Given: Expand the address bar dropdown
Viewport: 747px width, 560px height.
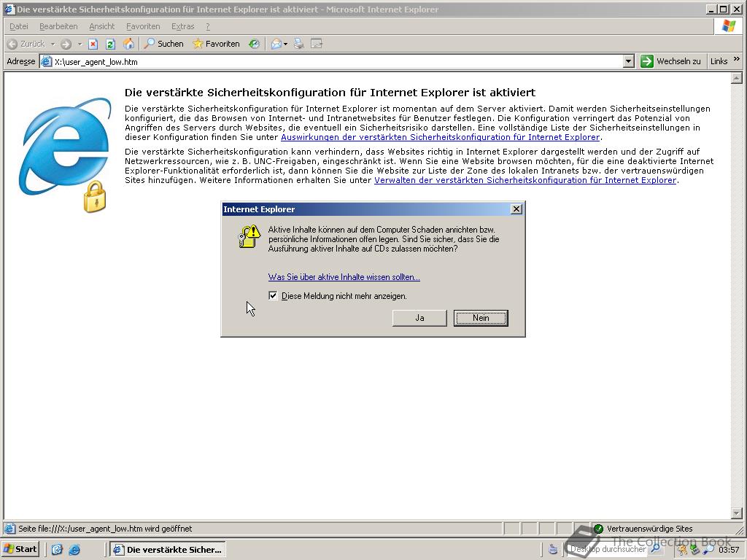Looking at the screenshot, I should click(x=629, y=61).
